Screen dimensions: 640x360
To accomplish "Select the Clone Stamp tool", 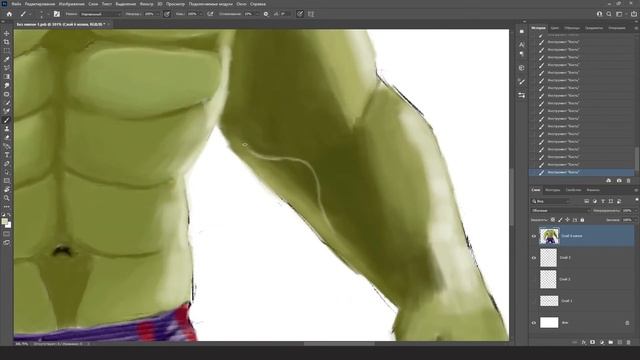I will [x=7, y=129].
